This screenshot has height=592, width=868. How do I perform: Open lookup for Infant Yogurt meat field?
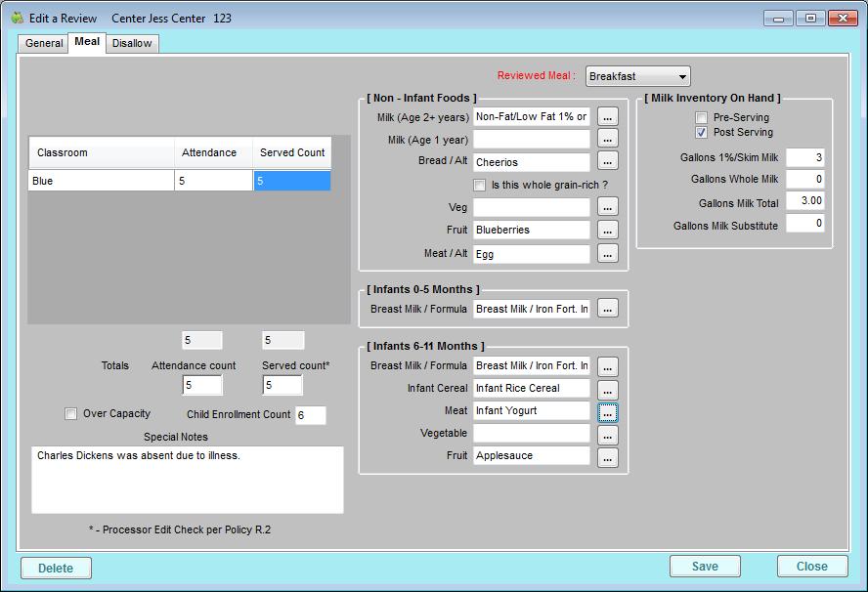point(607,413)
